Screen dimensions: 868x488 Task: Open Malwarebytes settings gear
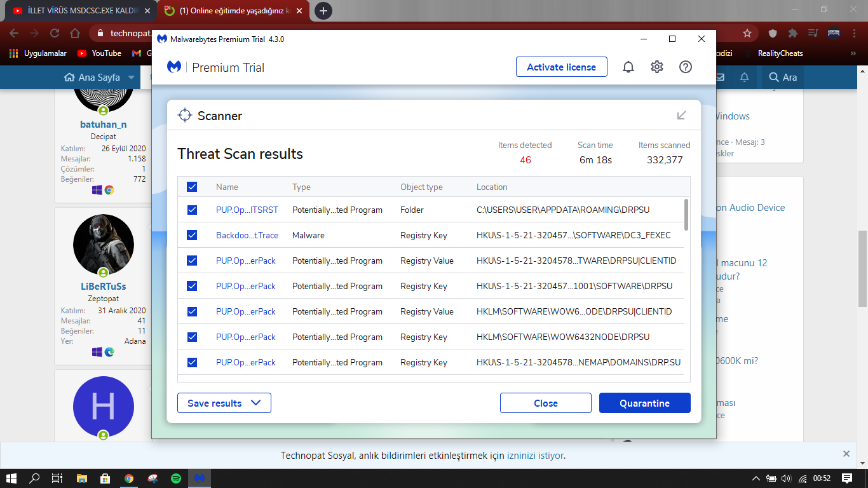coord(657,67)
